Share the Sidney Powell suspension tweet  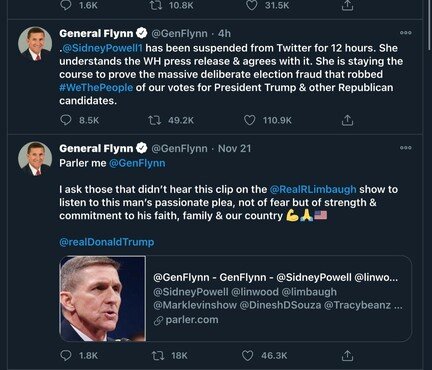pyautogui.click(x=347, y=120)
